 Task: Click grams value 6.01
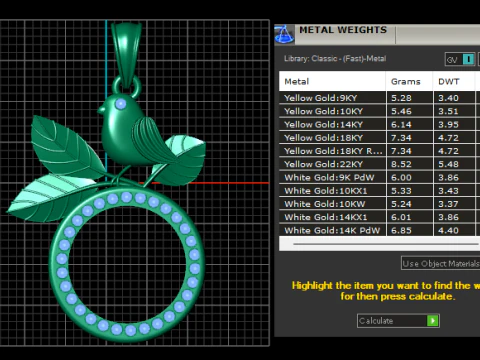click(401, 217)
